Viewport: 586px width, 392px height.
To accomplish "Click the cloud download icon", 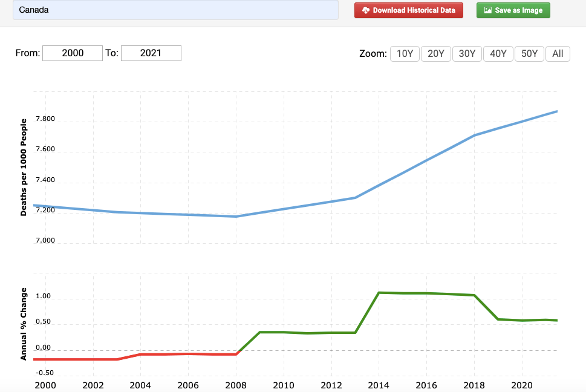I will click(x=365, y=10).
